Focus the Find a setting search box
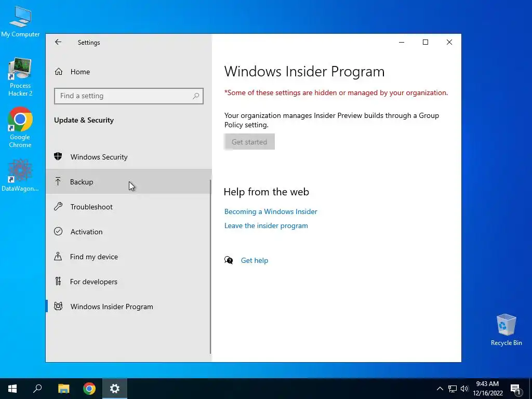532x399 pixels. click(x=129, y=96)
